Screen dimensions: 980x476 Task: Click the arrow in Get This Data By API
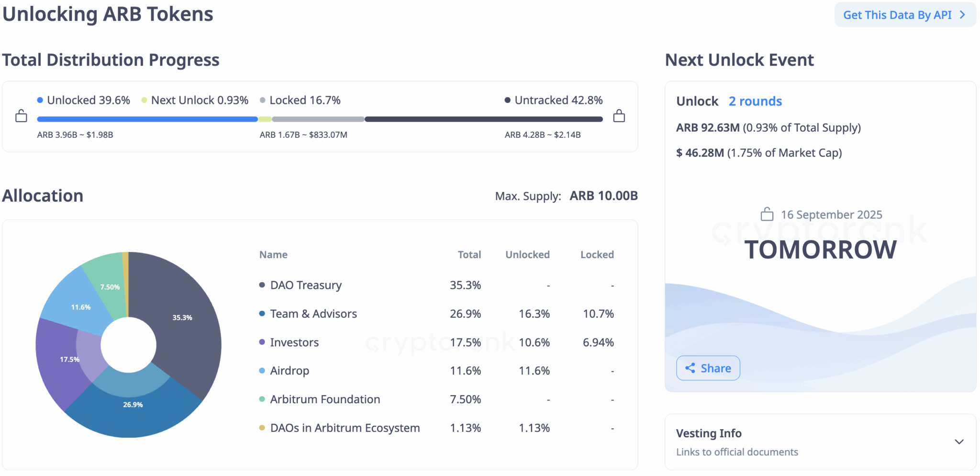[x=962, y=15]
